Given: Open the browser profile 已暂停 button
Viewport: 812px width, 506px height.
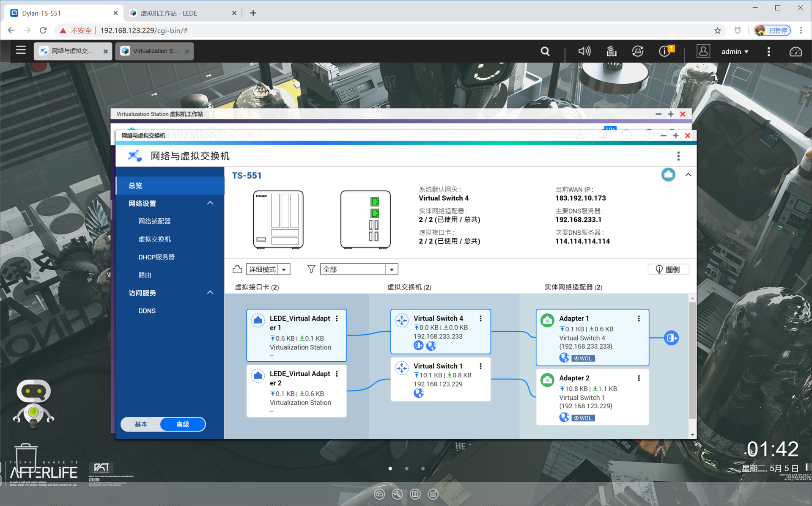Looking at the screenshot, I should [x=772, y=30].
